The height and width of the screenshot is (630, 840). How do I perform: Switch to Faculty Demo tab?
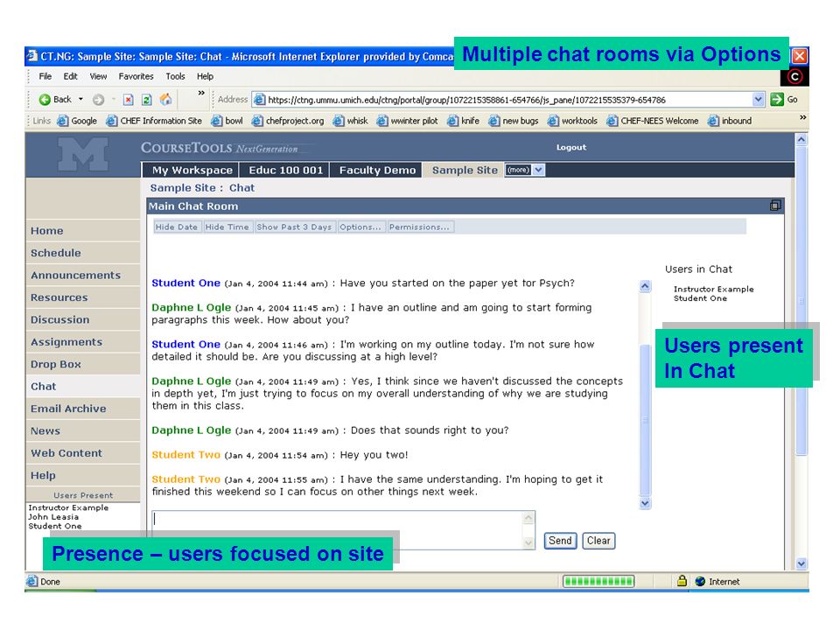[377, 171]
